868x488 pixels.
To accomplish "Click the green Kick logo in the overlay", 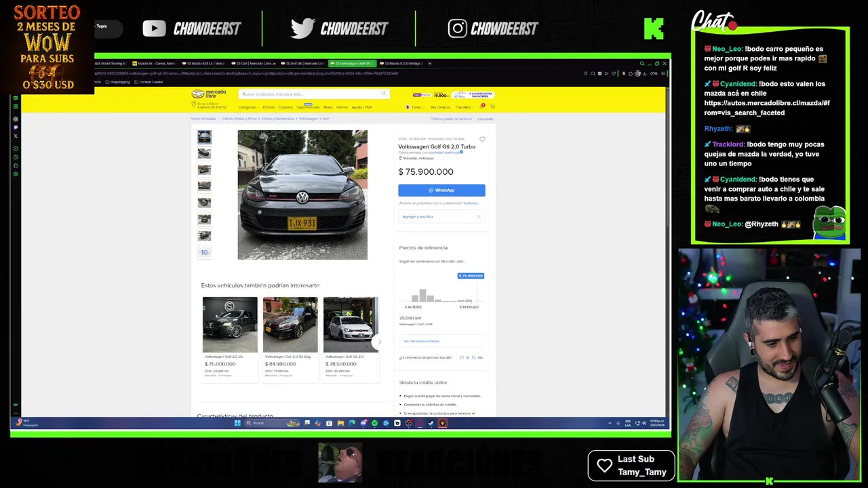I will pos(654,28).
